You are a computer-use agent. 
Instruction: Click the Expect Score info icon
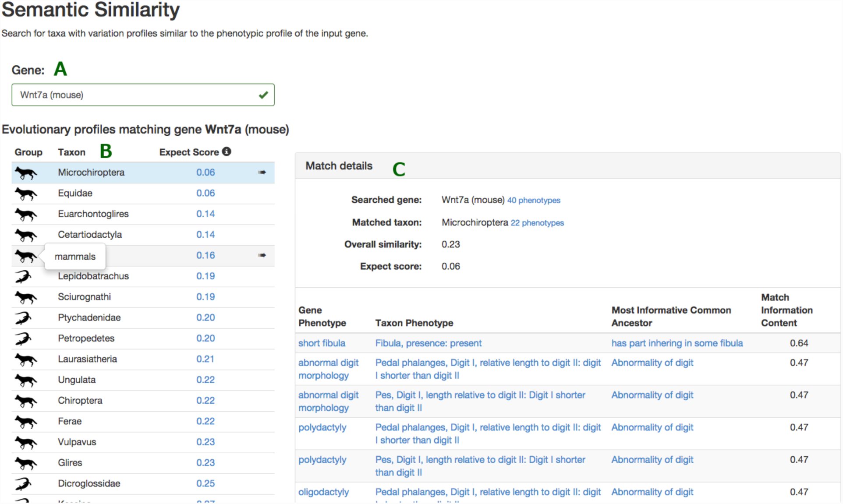pyautogui.click(x=227, y=152)
